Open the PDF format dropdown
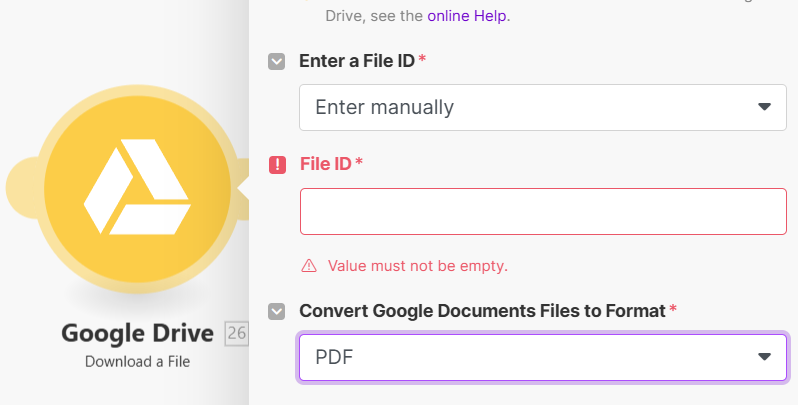Viewport: 798px width, 405px height. coord(543,357)
